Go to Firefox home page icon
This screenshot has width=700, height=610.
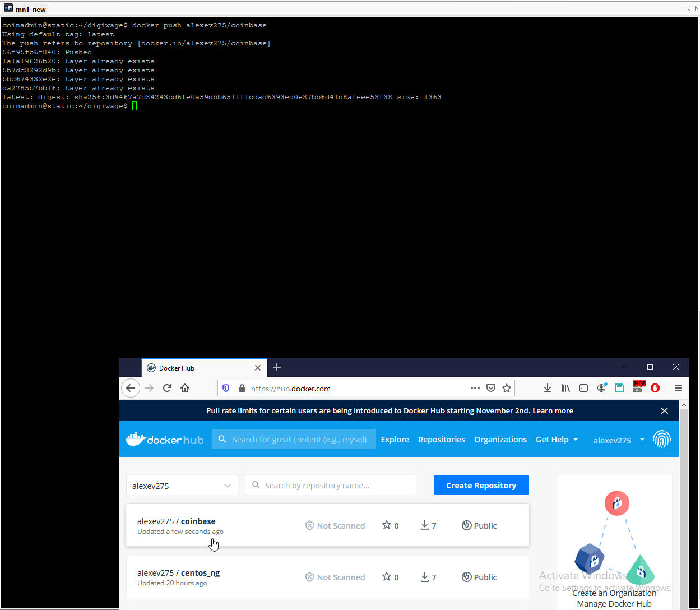(x=185, y=388)
